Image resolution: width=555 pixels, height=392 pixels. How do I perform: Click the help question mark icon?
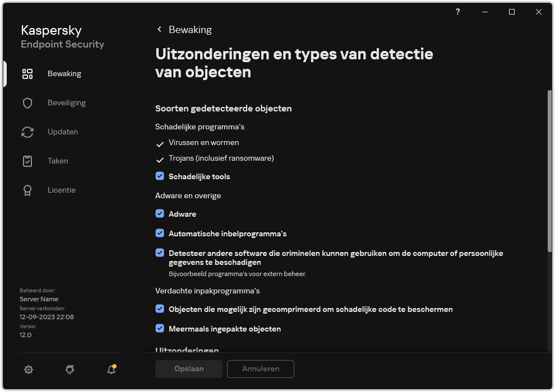[457, 12]
